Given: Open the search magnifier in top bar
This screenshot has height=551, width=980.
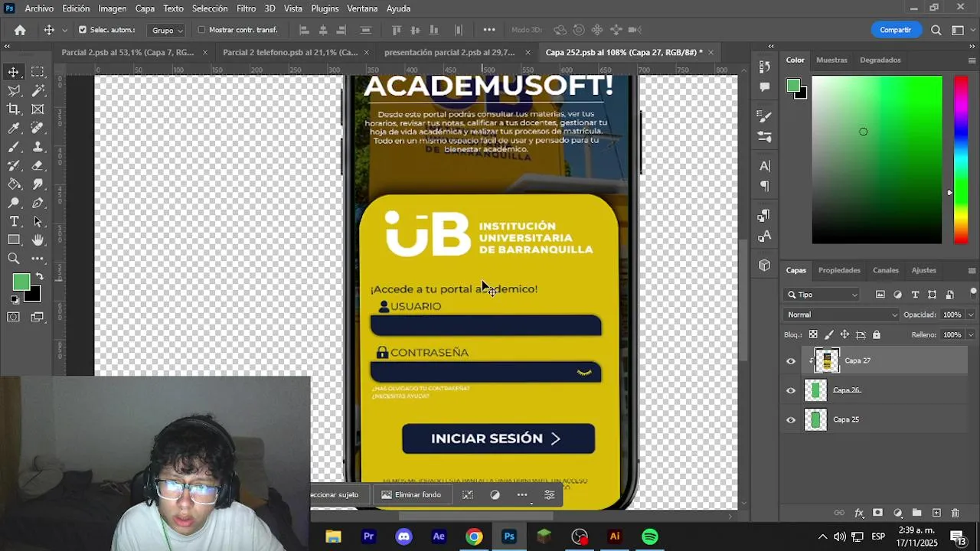Looking at the screenshot, I should tap(936, 30).
